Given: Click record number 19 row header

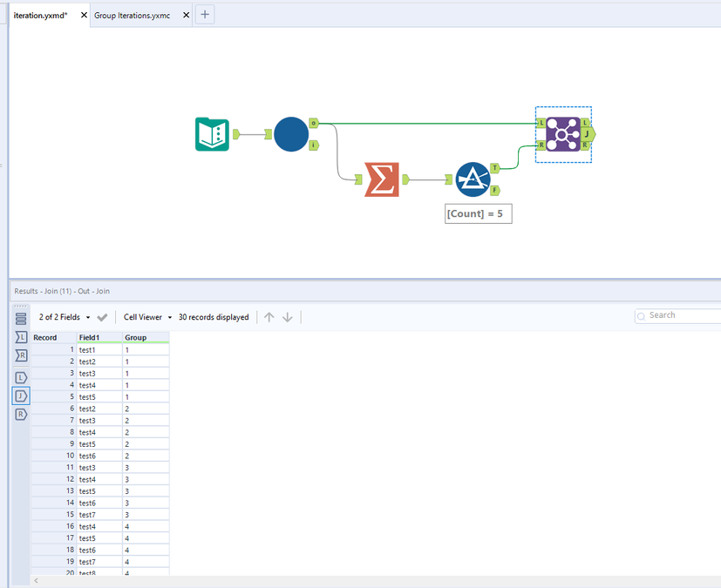Looking at the screenshot, I should [53, 561].
